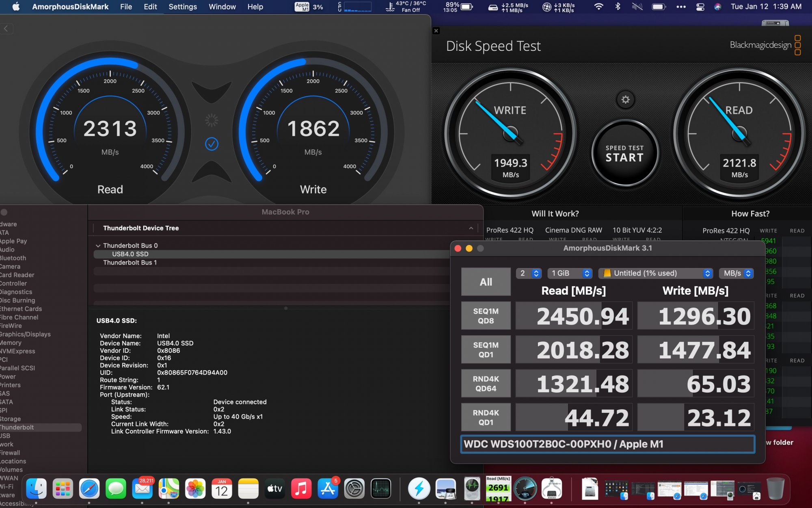Open Activity Monitor in dock

pyautogui.click(x=381, y=488)
